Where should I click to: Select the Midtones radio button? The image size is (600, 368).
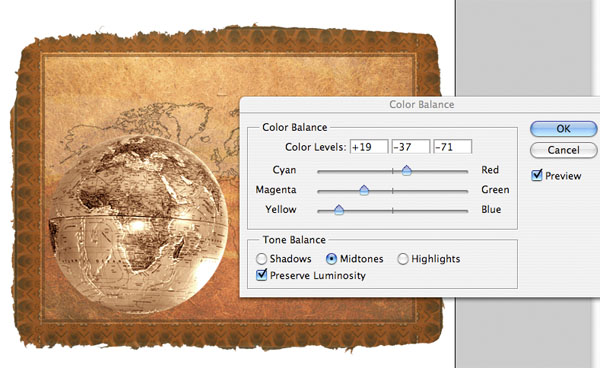(331, 259)
